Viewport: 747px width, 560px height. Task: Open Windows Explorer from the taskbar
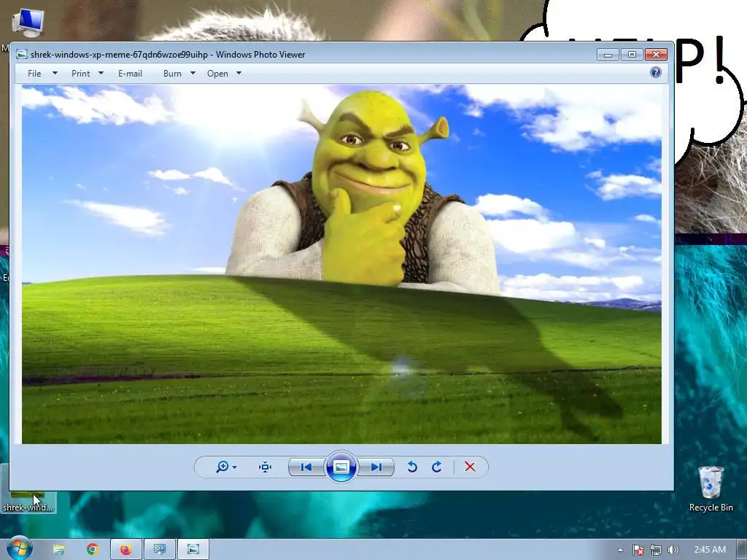point(58,550)
